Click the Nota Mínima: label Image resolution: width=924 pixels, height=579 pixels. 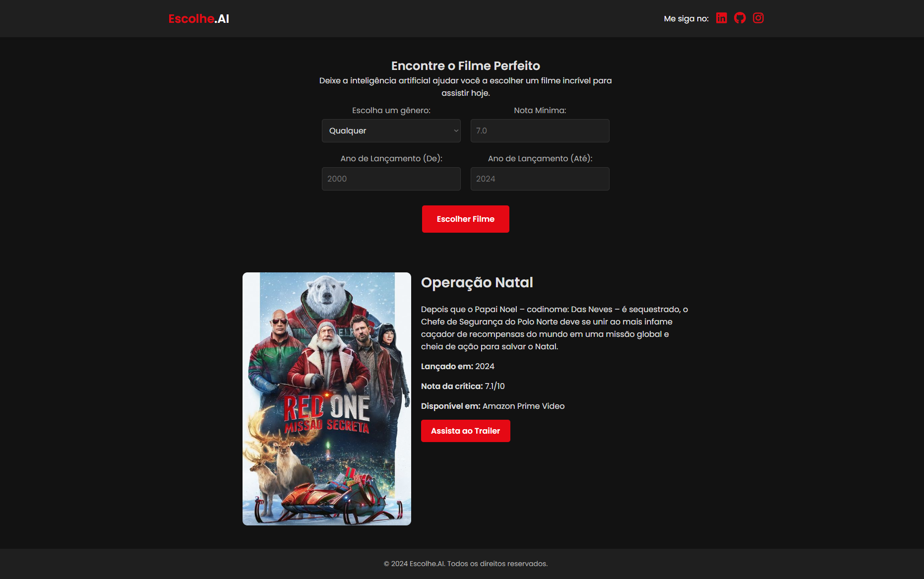pyautogui.click(x=540, y=111)
